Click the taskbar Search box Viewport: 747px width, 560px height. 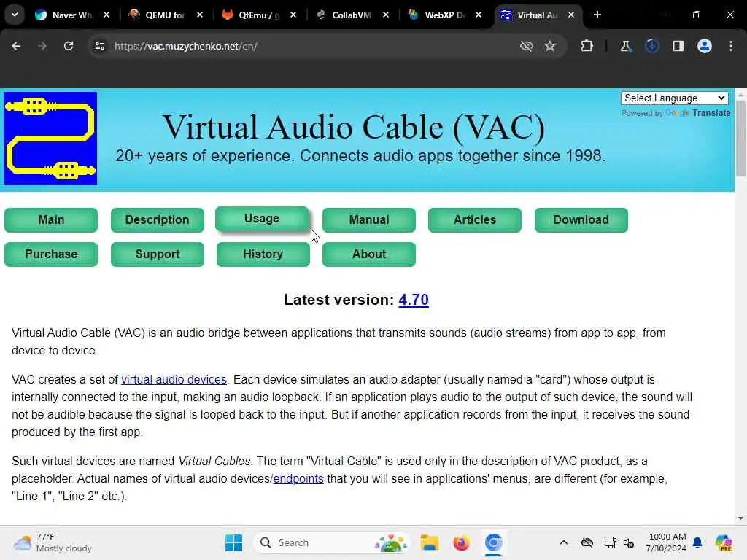point(332,542)
